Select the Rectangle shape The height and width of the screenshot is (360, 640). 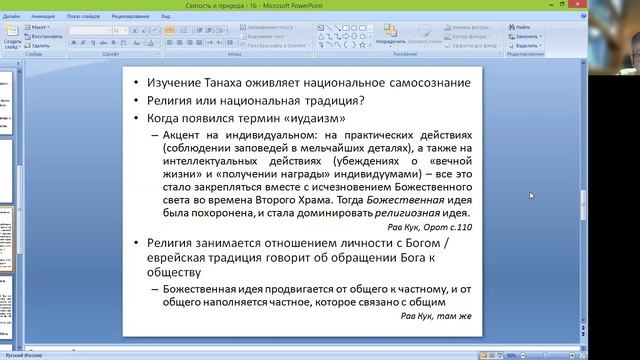pyautogui.click(x=346, y=28)
